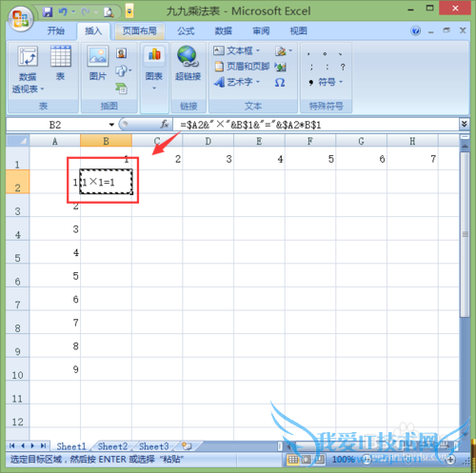Click in the formula bar text
476x473 pixels.
click(x=316, y=125)
